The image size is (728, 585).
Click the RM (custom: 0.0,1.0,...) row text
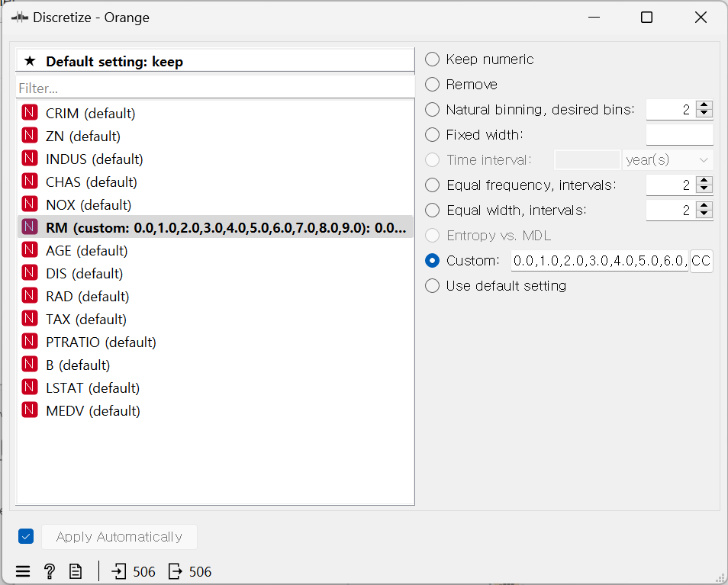226,228
